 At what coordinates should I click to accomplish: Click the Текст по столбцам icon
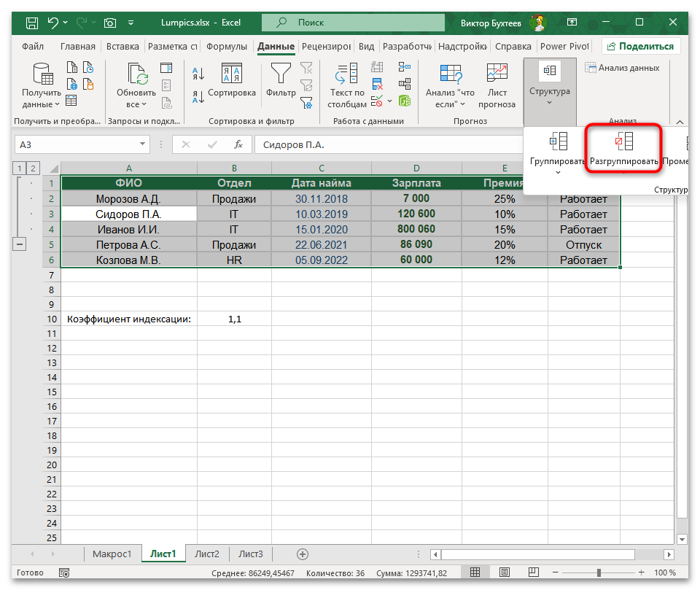(347, 74)
